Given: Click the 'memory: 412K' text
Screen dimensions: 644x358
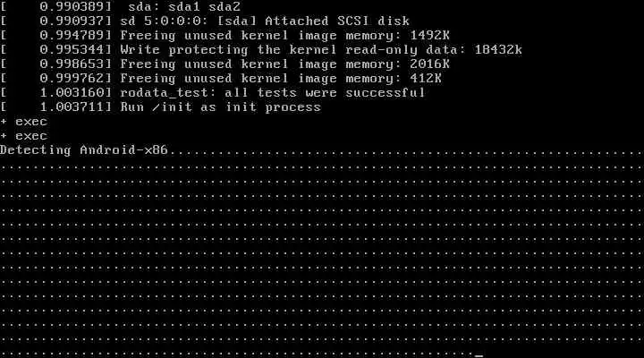Looking at the screenshot, I should 394,79.
